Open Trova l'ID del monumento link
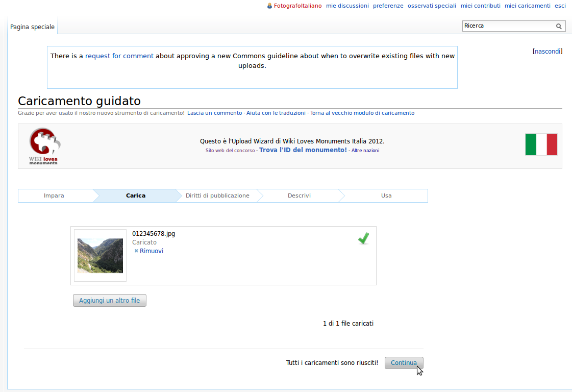Screen dimensions: 572x392 point(303,150)
